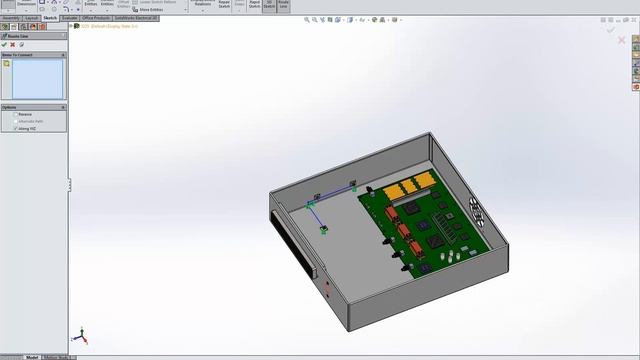Open Design Library task pane tab
Viewport: 640px width, 360px height.
tap(636, 47)
